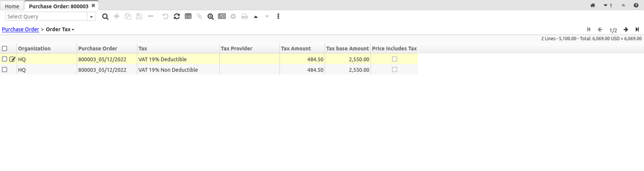Open the Help question mark icon
644x171 pixels.
[x=636, y=6]
